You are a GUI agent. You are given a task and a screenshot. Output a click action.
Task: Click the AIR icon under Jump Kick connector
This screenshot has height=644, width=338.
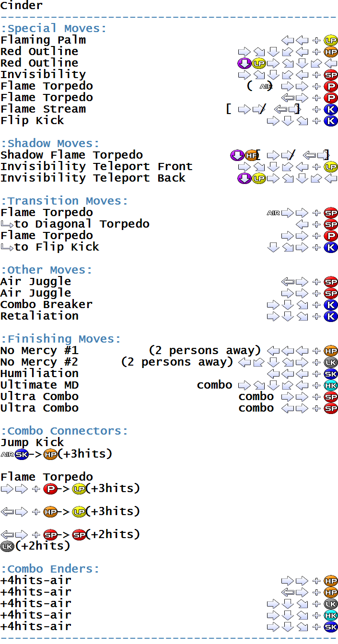point(7,454)
